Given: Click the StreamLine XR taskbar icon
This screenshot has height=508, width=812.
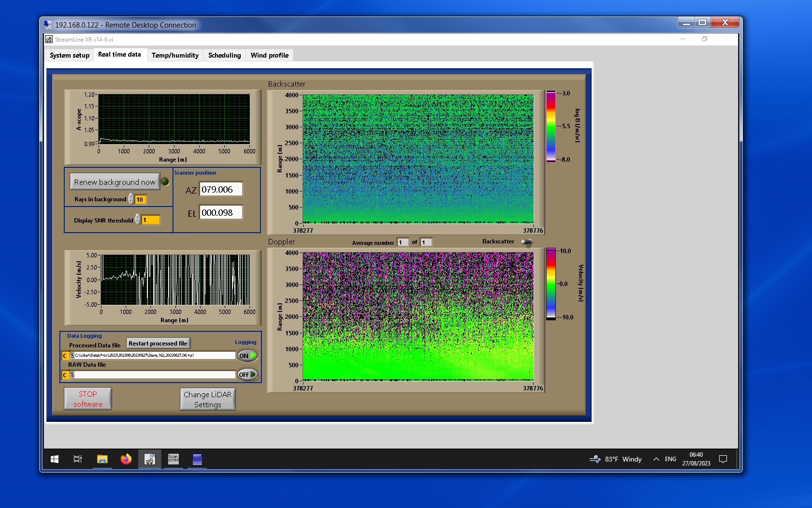Looking at the screenshot, I should tap(150, 459).
